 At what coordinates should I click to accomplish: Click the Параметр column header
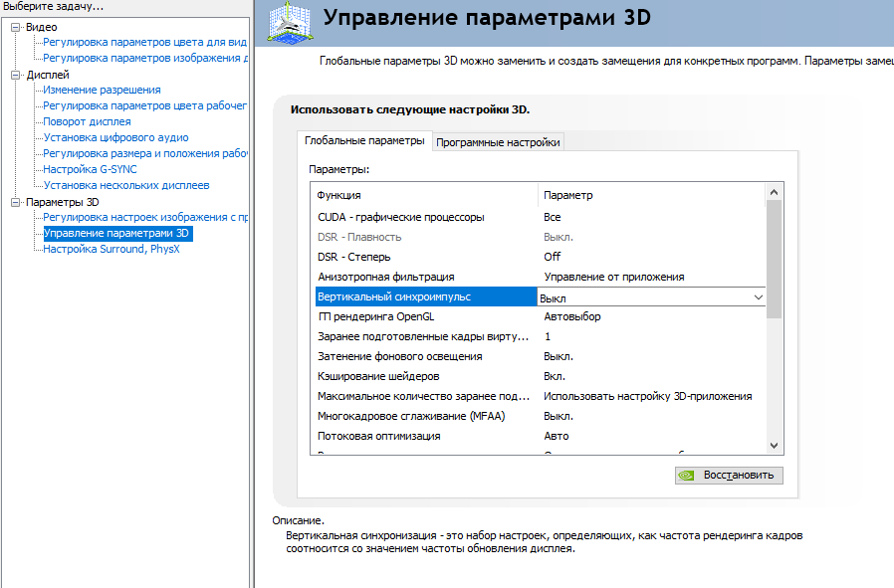tap(651, 195)
